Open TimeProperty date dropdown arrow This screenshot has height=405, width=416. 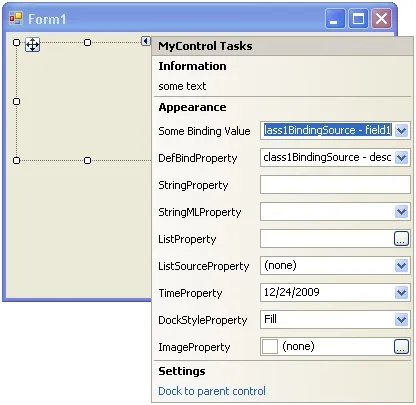click(401, 293)
